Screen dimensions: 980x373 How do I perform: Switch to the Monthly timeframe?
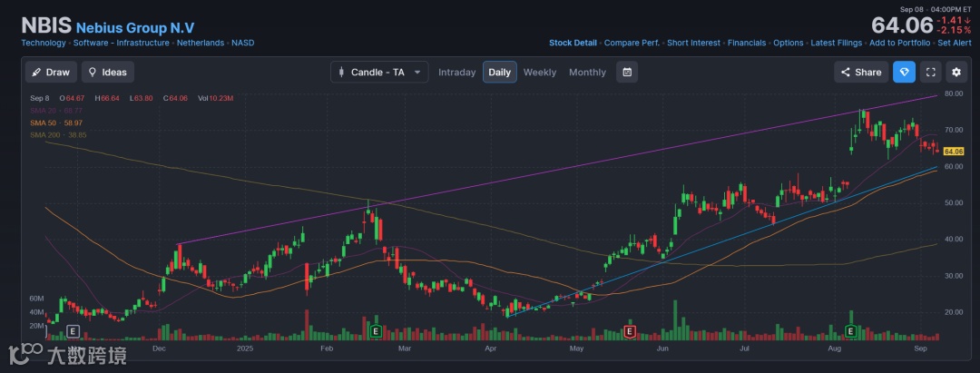click(587, 73)
